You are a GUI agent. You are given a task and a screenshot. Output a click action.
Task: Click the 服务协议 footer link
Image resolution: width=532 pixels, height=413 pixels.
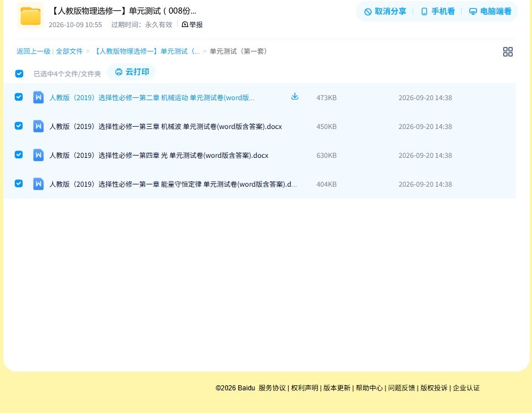272,388
